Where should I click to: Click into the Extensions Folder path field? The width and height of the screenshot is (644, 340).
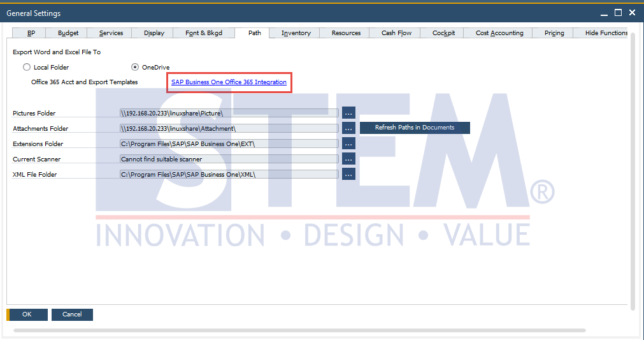(229, 144)
